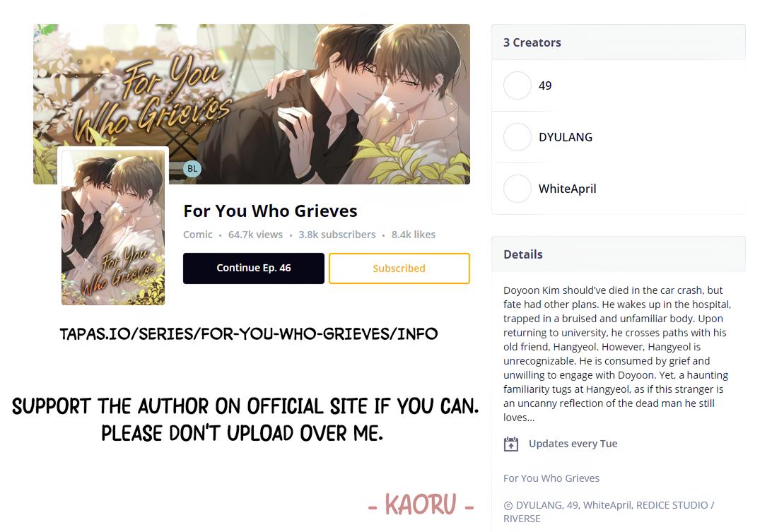Click the 64.7k views stat
Viewport: 784px width, 532px height.
pyautogui.click(x=255, y=235)
